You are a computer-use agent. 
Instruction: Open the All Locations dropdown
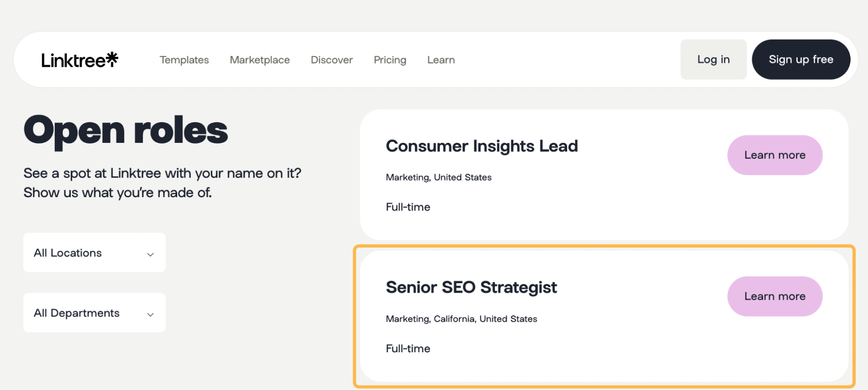click(94, 252)
